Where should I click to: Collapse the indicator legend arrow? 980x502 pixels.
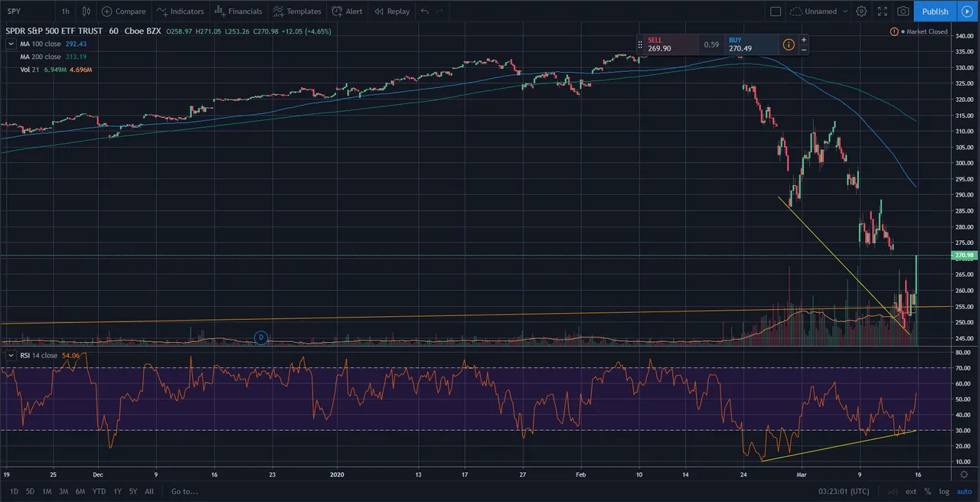coord(11,44)
